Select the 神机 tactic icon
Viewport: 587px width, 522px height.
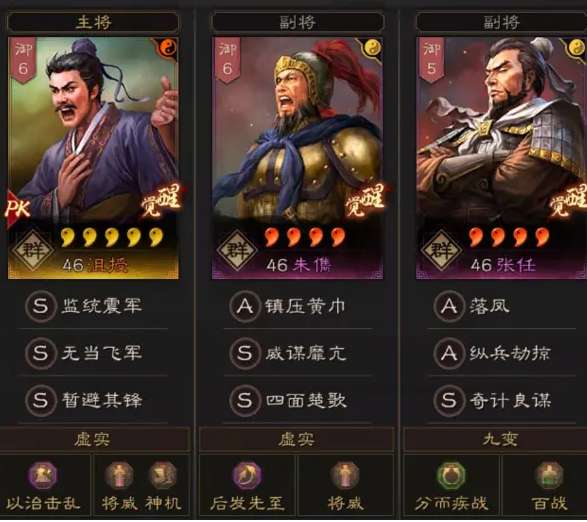162,475
